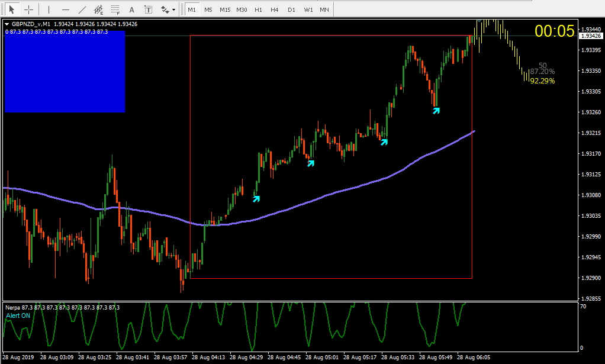Switch chart to H1 timeframe

tap(258, 9)
